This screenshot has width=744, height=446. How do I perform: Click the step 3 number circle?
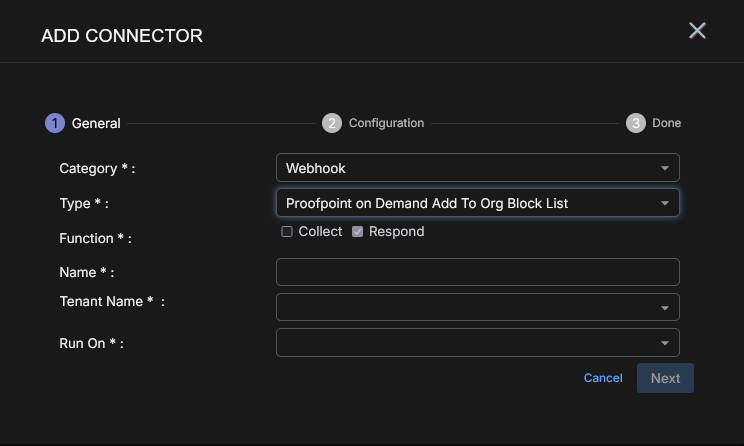(636, 123)
